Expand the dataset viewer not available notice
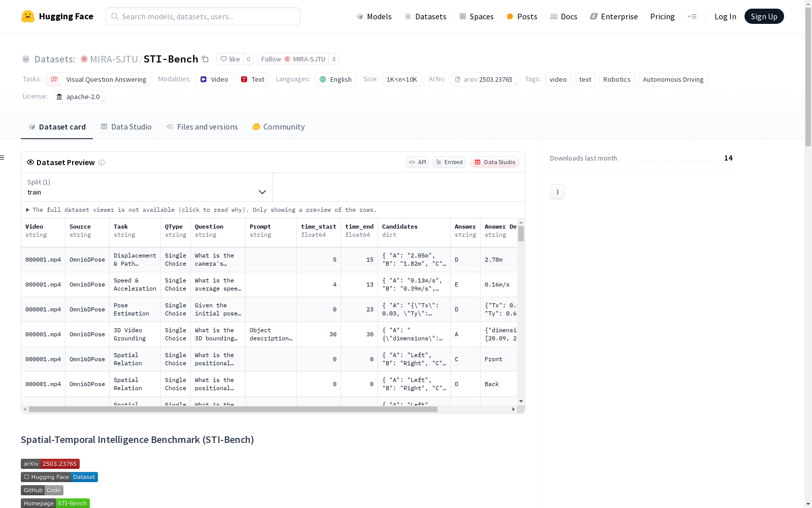This screenshot has height=508, width=812. [x=201, y=210]
